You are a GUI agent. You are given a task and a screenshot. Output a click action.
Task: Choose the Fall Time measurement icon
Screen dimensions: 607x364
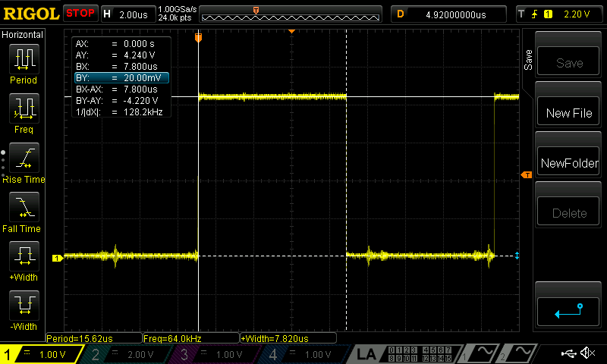pyautogui.click(x=24, y=208)
